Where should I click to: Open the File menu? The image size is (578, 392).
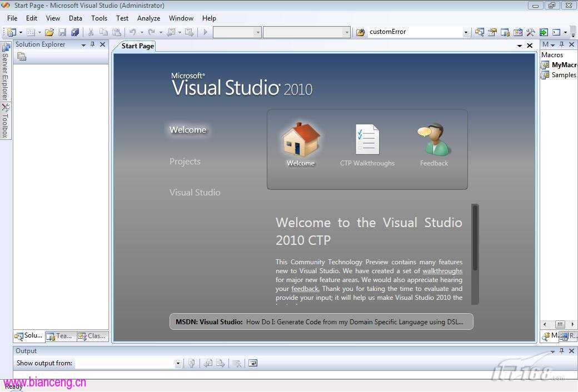pyautogui.click(x=12, y=18)
